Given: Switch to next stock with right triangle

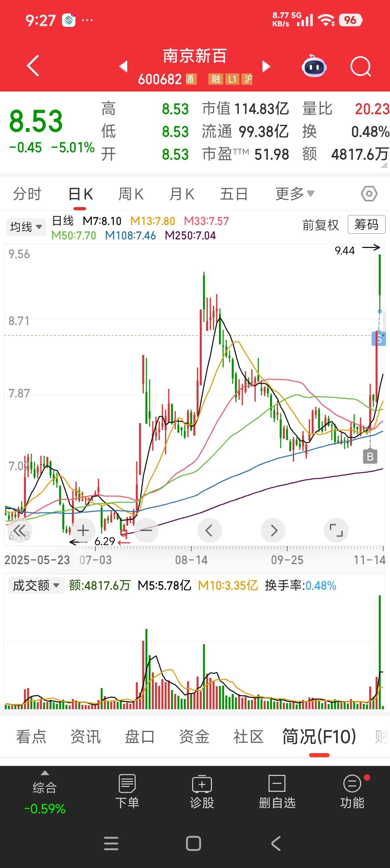Looking at the screenshot, I should coord(266,66).
